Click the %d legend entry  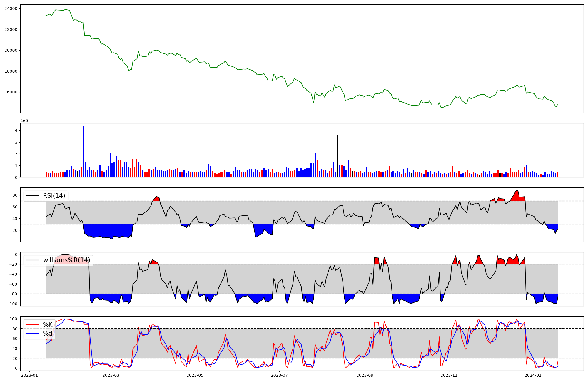[x=48, y=333]
